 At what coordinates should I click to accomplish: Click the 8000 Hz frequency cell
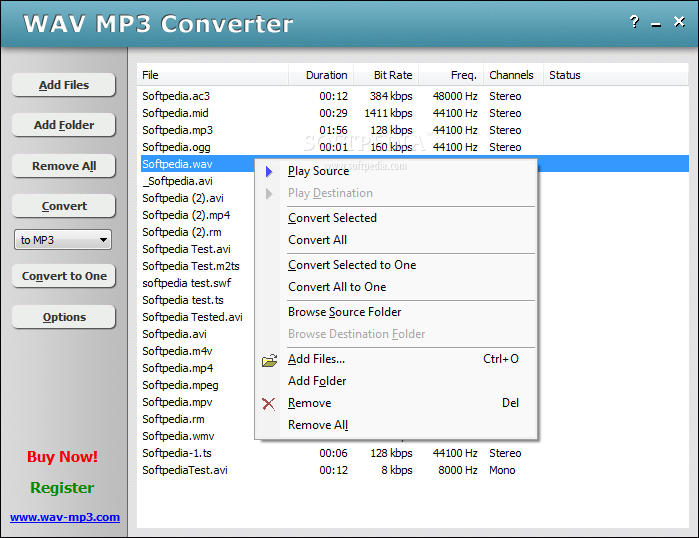[x=458, y=470]
